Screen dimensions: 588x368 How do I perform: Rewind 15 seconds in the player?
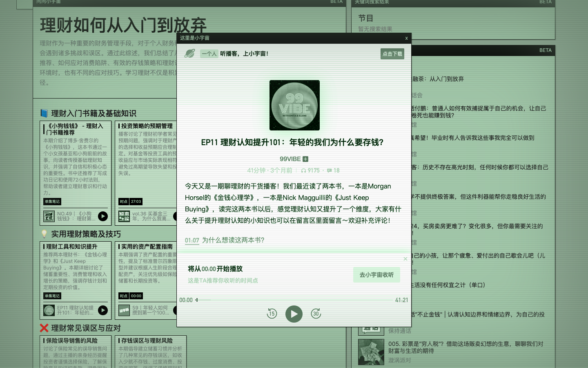272,314
